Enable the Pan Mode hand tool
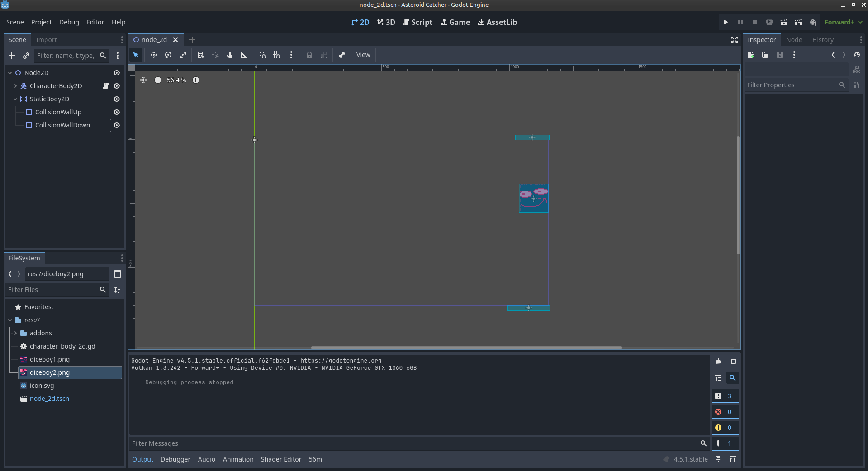Viewport: 868px width, 471px height. point(230,55)
